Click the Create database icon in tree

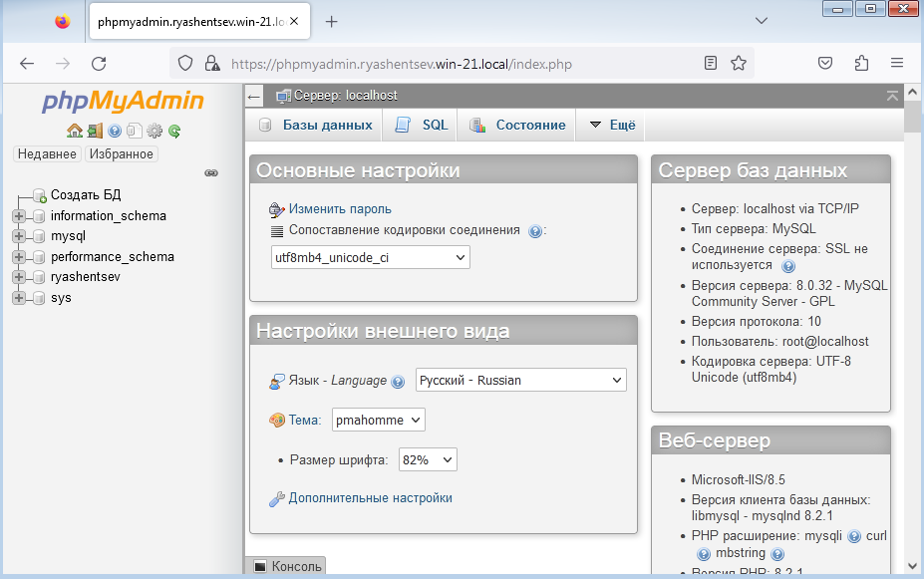40,195
